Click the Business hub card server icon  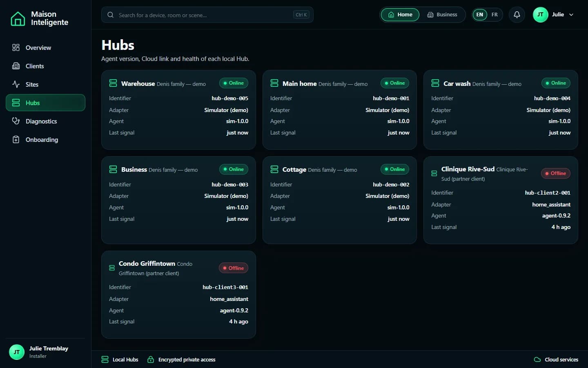pos(113,169)
